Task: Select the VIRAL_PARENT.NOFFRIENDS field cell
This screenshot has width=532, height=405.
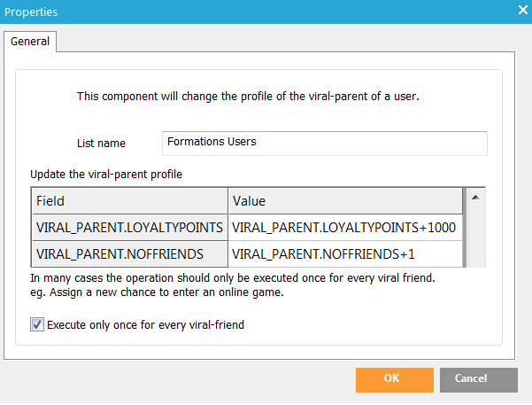Action: click(x=129, y=254)
